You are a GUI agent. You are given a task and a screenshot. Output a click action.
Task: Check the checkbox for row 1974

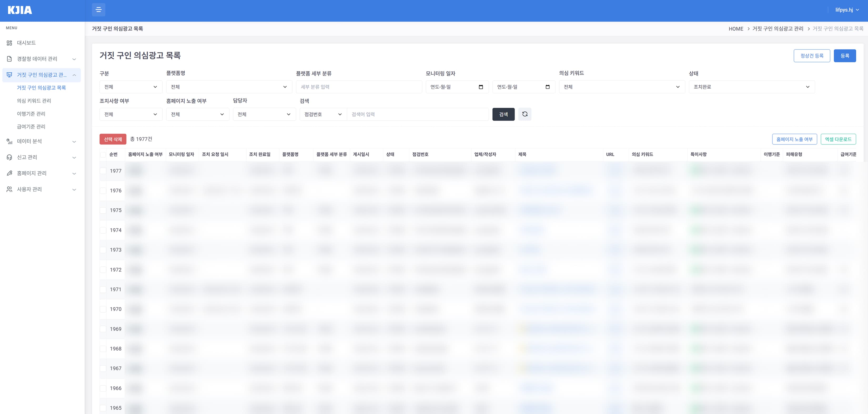coord(103,230)
